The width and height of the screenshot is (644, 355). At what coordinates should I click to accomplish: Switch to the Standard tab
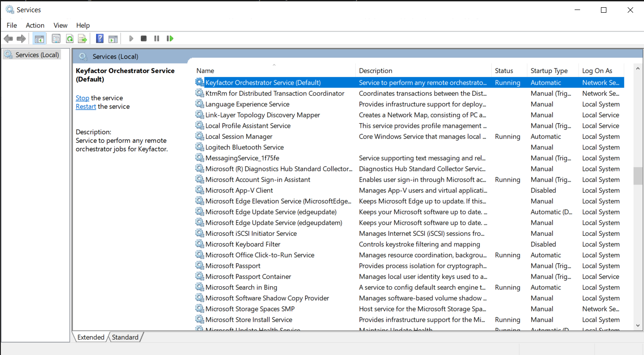pyautogui.click(x=125, y=337)
